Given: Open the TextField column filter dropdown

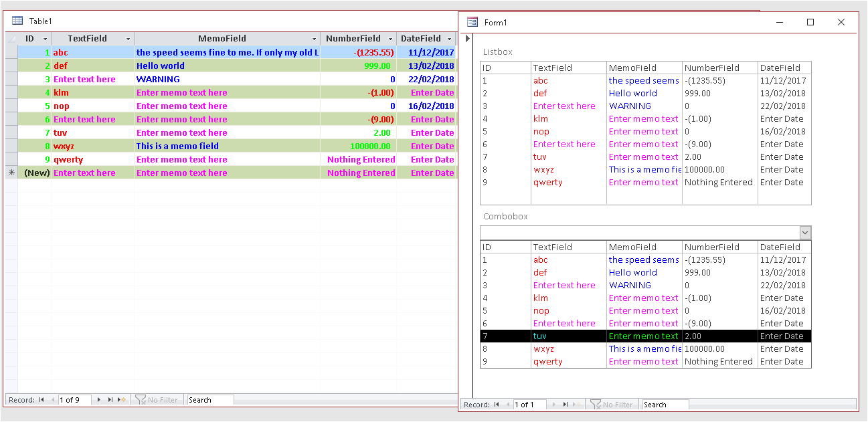Looking at the screenshot, I should click(128, 39).
